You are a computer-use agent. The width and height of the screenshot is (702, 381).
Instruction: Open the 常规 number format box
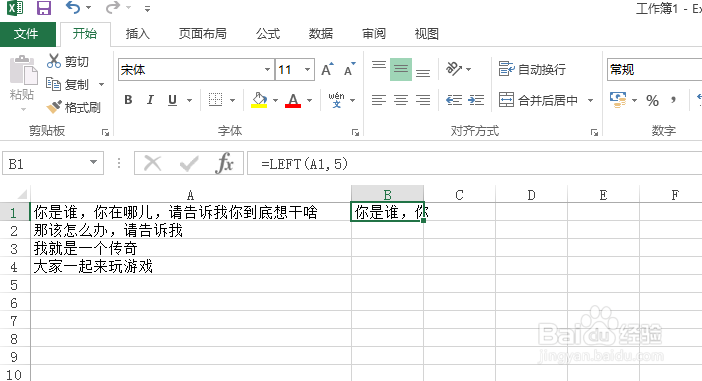654,70
